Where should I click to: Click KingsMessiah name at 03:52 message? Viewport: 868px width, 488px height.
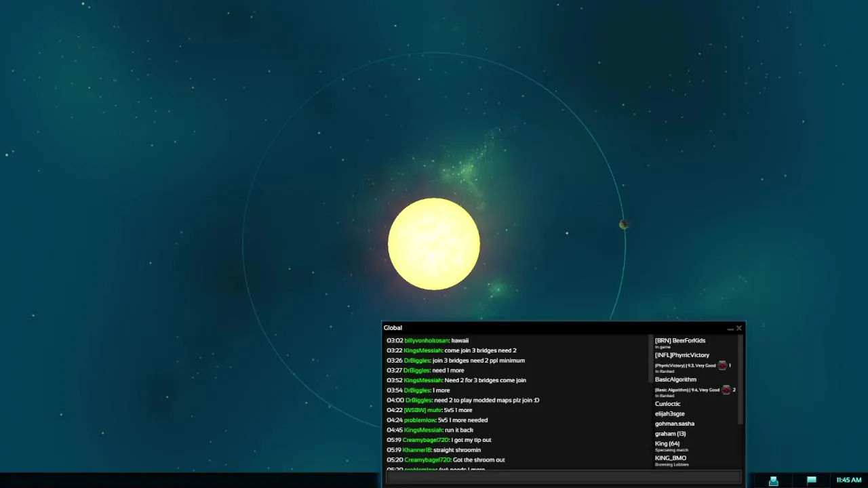click(x=423, y=380)
